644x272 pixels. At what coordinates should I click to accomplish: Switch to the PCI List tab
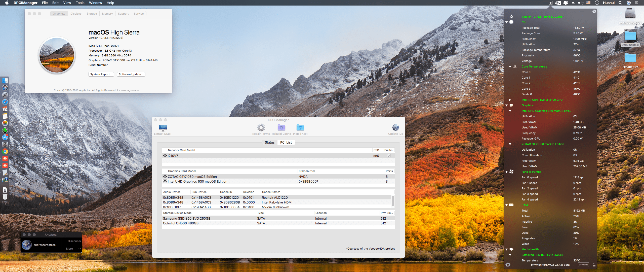point(286,143)
